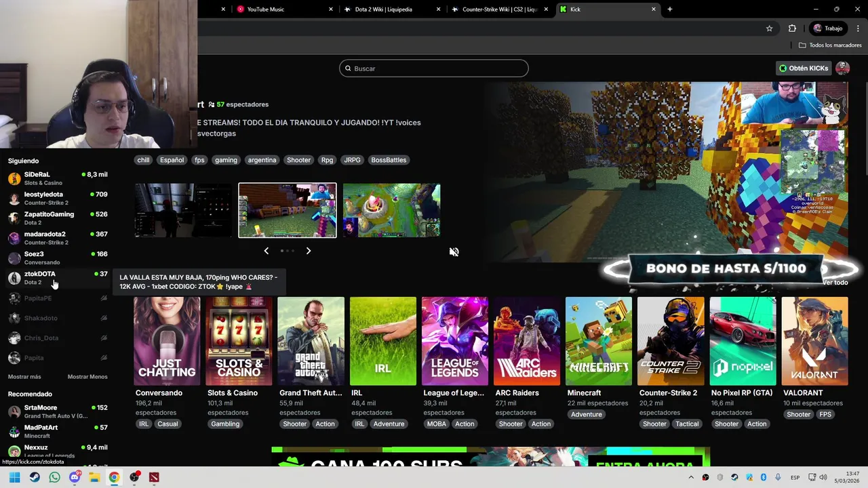The width and height of the screenshot is (868, 488).
Task: Select the JRPG stream tag
Action: pos(352,160)
